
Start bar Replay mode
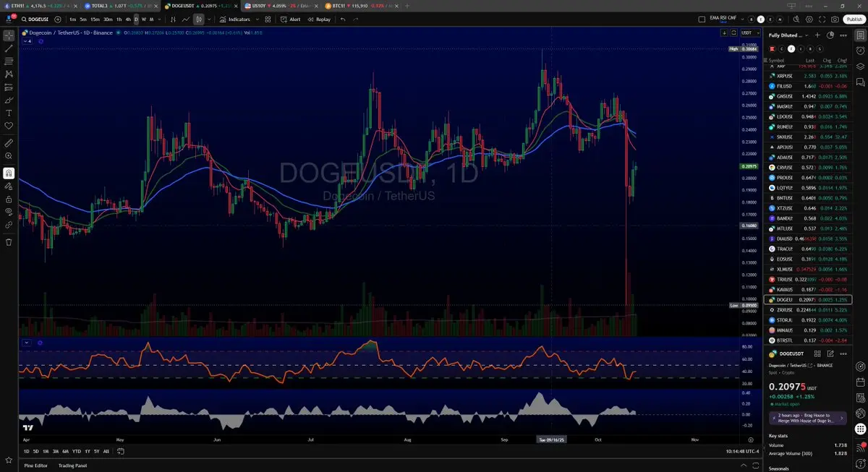click(319, 20)
